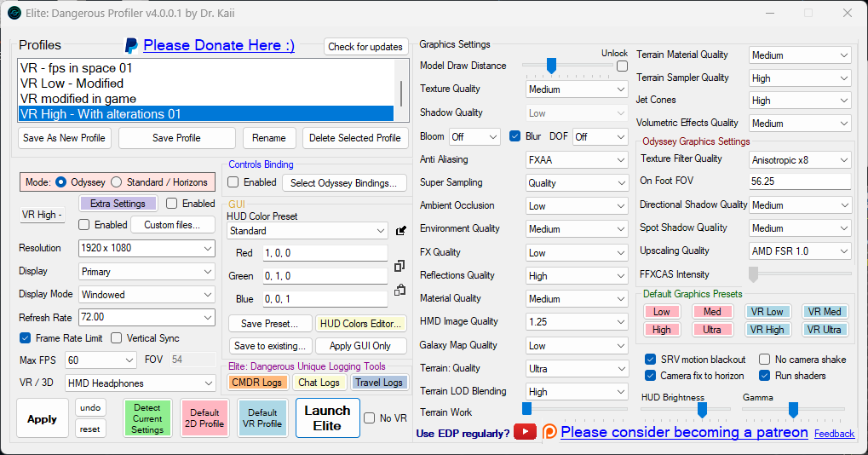Toggle Frame Rate Limit checkbox

(x=25, y=337)
